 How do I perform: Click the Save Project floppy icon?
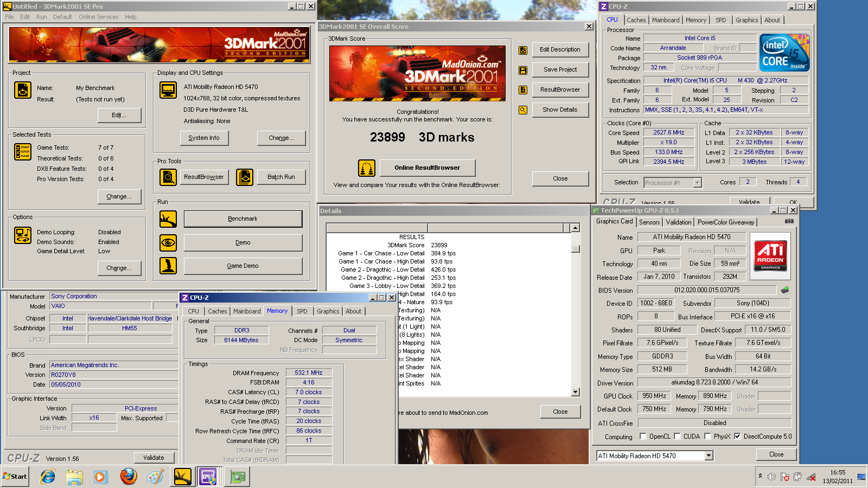click(523, 70)
